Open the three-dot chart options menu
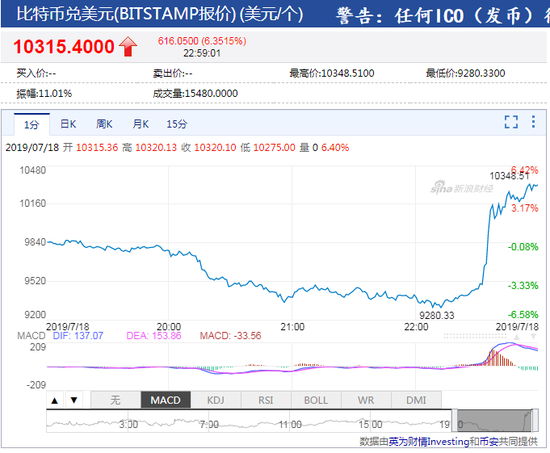The image size is (550, 453). 533,122
